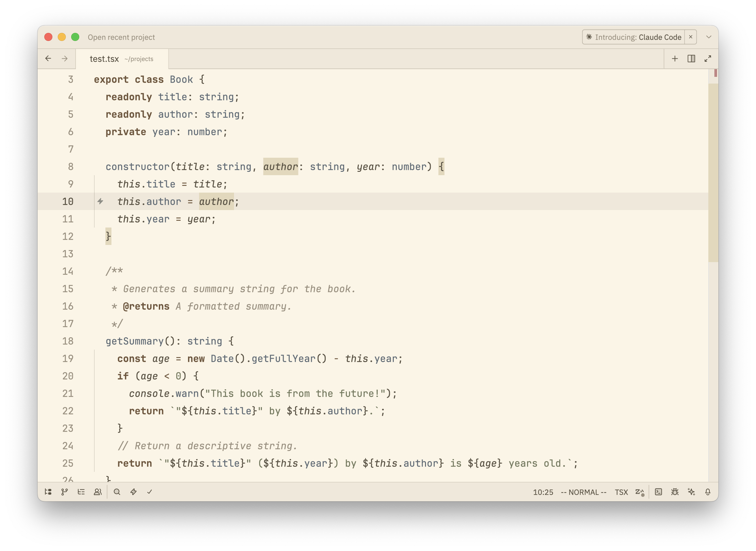Click '@returns' tag in doc comment

tap(146, 306)
